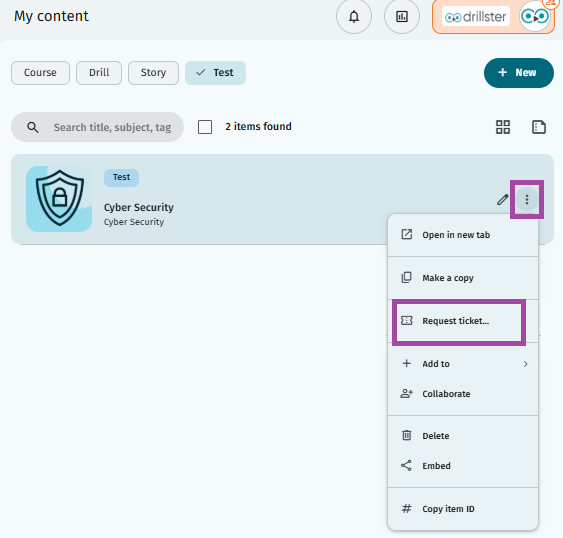Open the analytics chart icon

[402, 17]
